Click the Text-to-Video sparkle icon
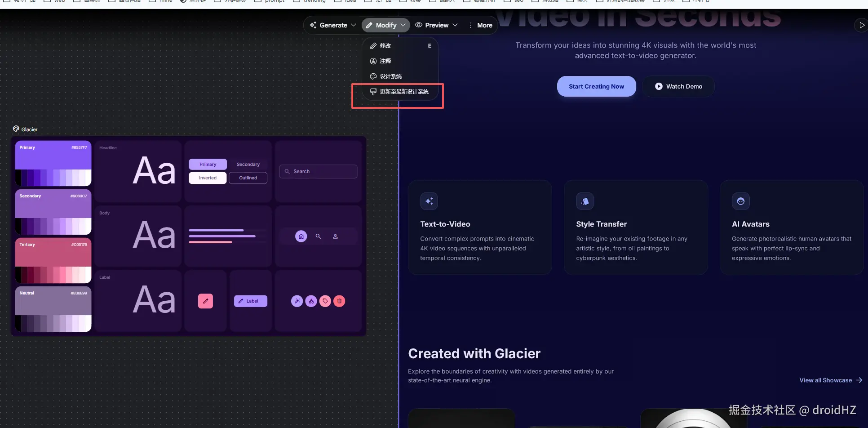 [429, 201]
